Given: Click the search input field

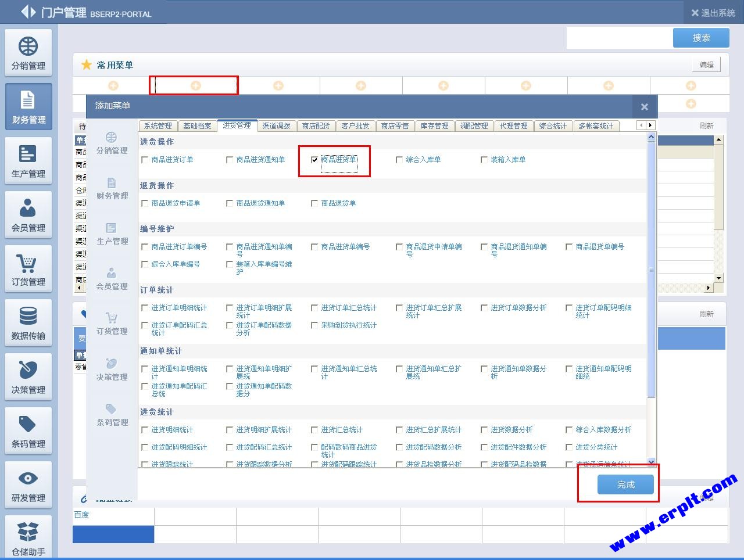Looking at the screenshot, I should (620, 38).
